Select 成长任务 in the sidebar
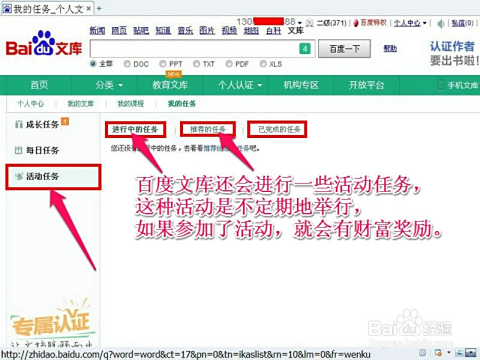The width and height of the screenshot is (480, 360). click(x=42, y=125)
